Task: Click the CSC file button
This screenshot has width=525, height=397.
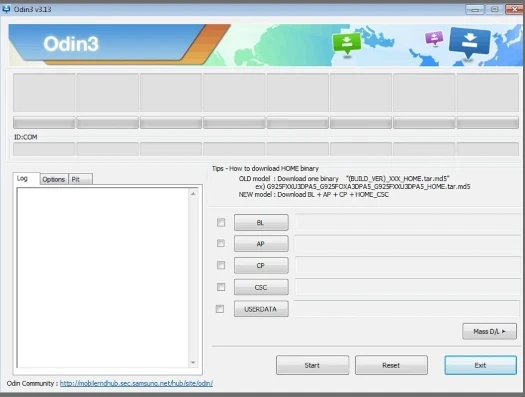Action: point(261,287)
